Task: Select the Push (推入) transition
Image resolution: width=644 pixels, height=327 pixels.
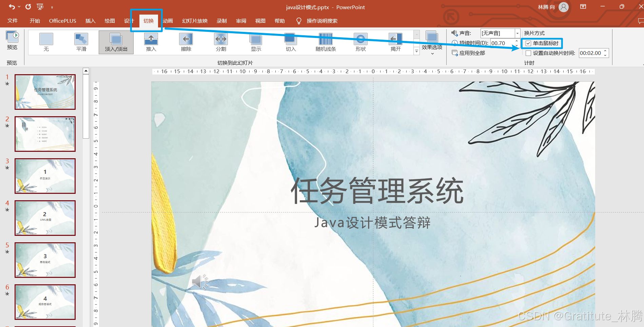Action: (x=151, y=42)
